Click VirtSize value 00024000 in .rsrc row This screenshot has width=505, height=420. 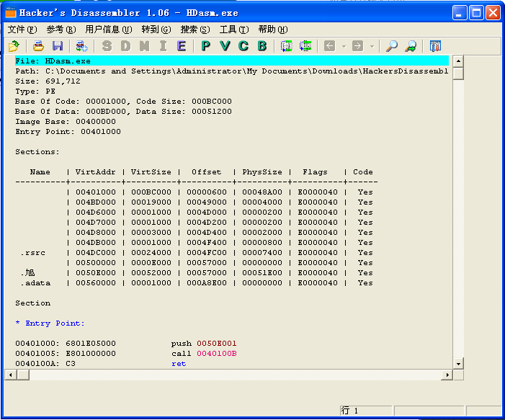pos(151,253)
